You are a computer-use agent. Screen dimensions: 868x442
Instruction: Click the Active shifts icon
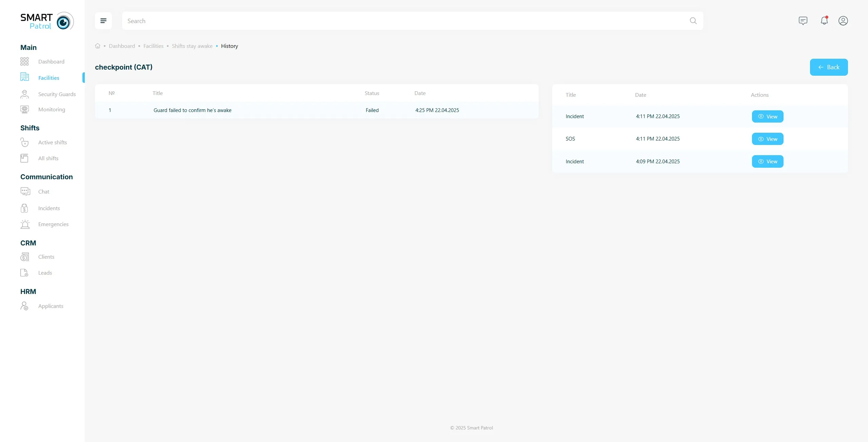coord(24,142)
